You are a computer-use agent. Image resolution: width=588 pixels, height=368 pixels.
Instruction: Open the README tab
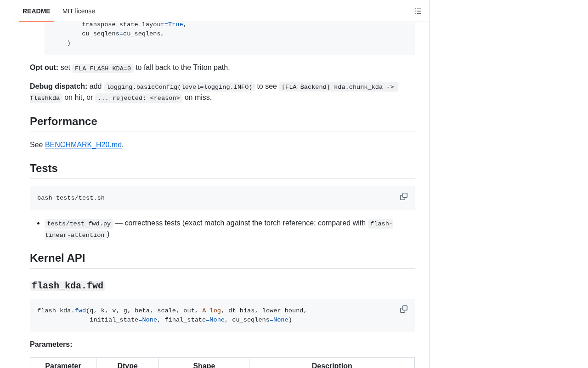click(36, 11)
